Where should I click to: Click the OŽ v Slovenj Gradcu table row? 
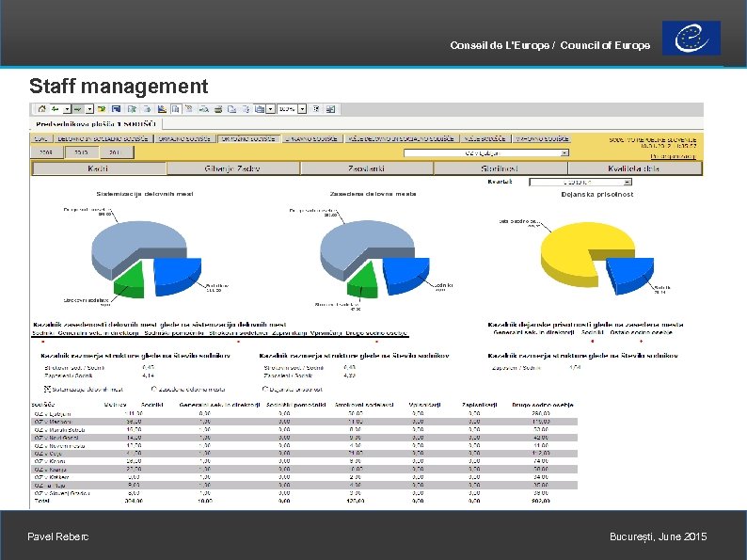(305, 493)
